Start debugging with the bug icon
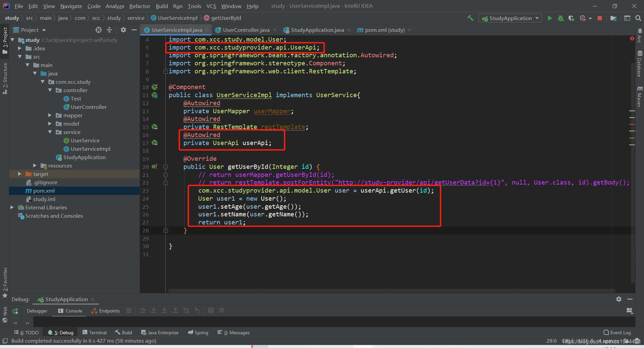Screen dimensions: 644x348 (560, 18)
